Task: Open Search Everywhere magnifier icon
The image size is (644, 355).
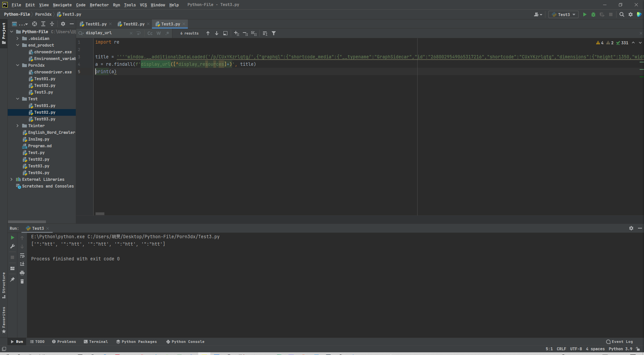Action: point(622,14)
